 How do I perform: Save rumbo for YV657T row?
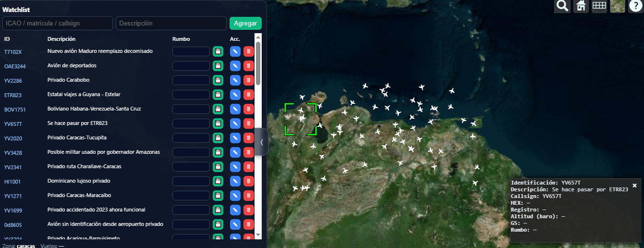pyautogui.click(x=218, y=124)
